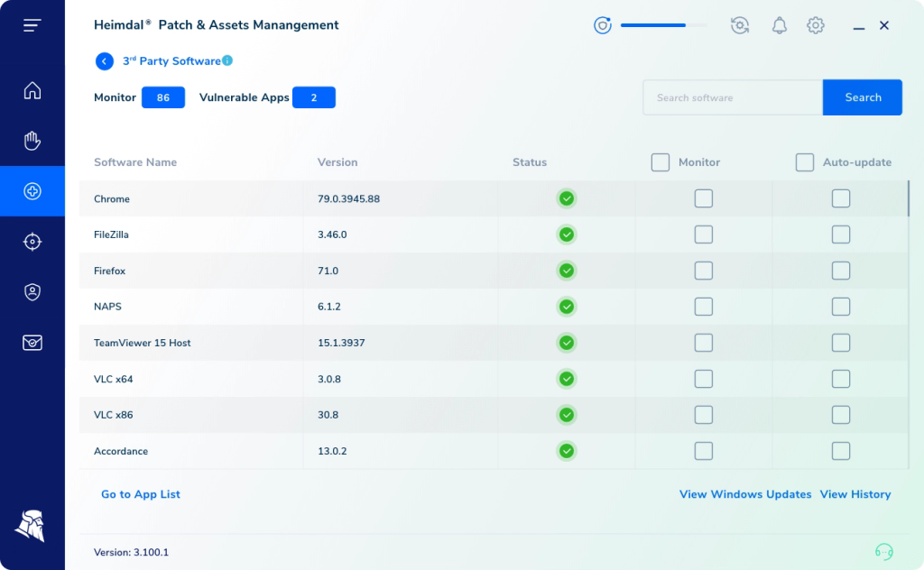Viewport: 924px width, 570px height.
Task: Click the scan progress bar
Action: [664, 25]
